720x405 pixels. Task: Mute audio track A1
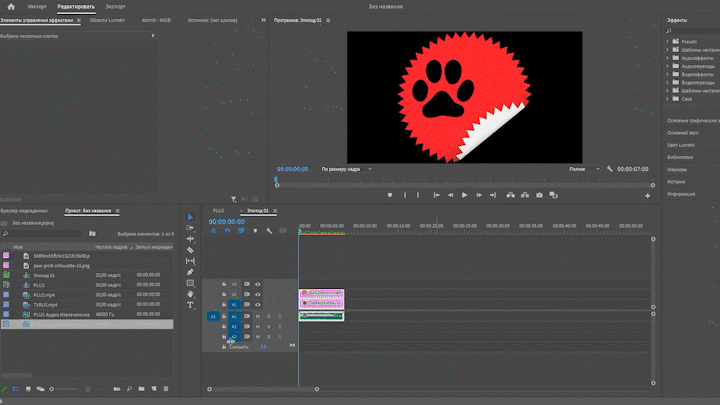pyautogui.click(x=258, y=316)
